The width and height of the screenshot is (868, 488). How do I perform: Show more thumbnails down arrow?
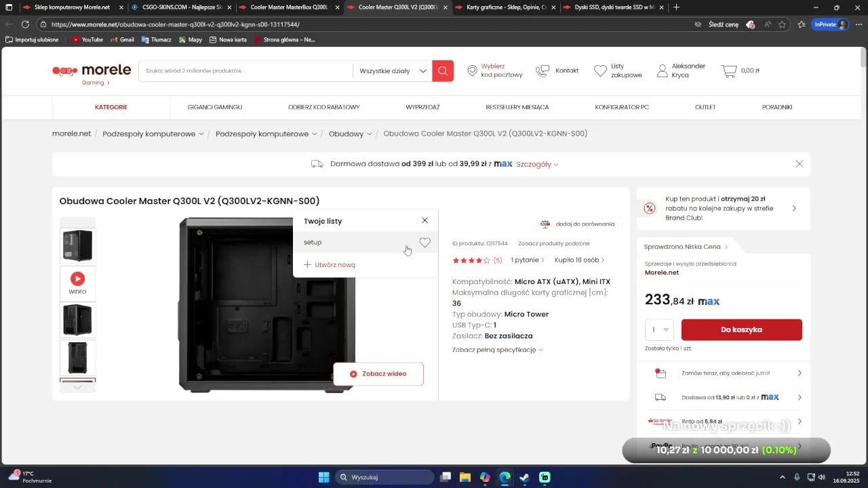tap(78, 387)
